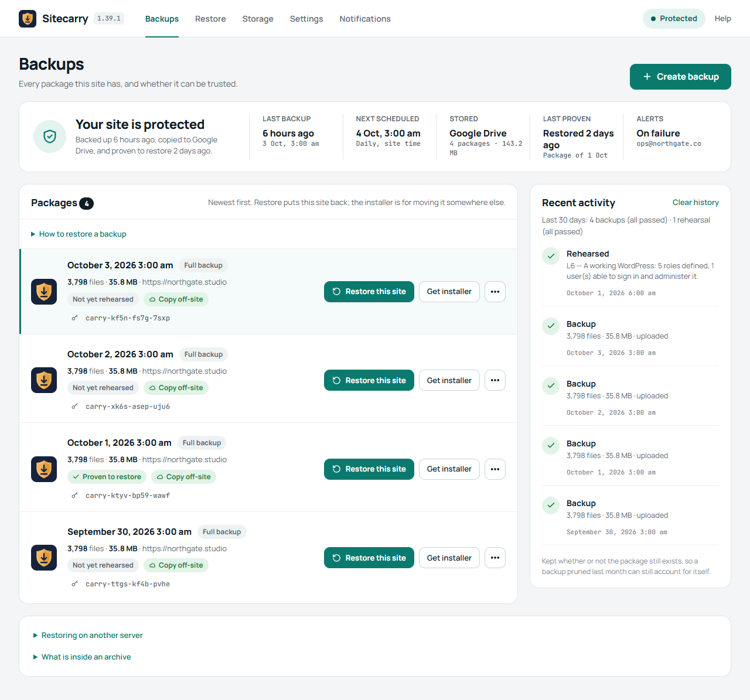This screenshot has height=700, width=750.
Task: Go to the Notifications tab
Action: point(365,19)
